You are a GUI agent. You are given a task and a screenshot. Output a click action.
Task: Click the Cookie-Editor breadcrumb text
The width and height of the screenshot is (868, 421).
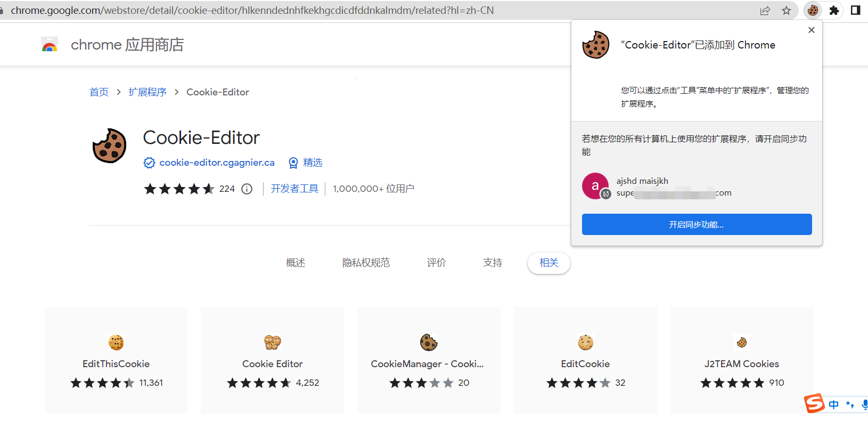[x=218, y=92]
